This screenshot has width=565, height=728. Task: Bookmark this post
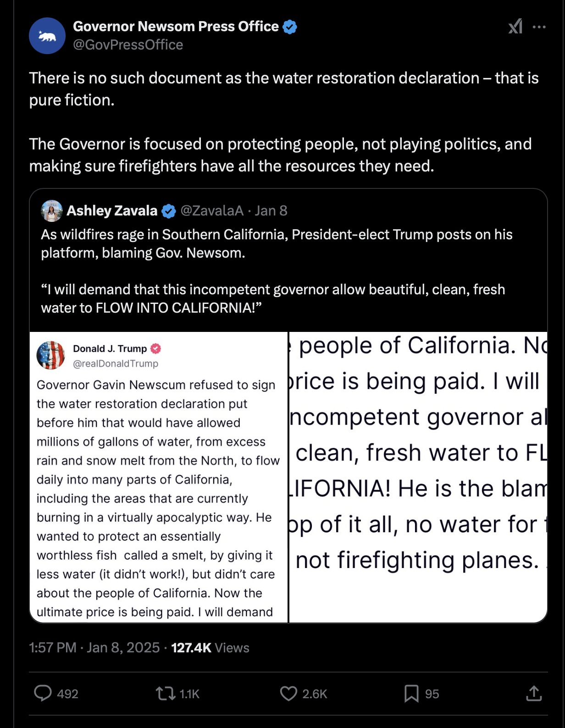pos(411,693)
